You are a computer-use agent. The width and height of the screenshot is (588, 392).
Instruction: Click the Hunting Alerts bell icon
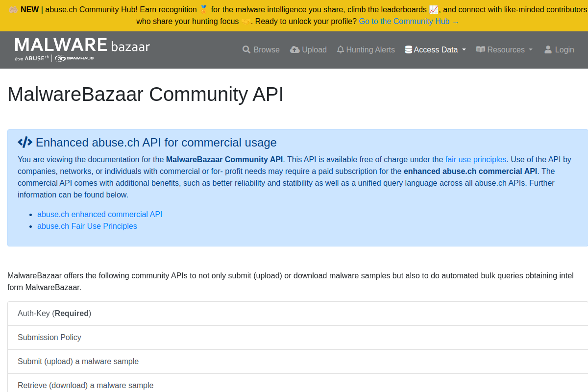[341, 49]
